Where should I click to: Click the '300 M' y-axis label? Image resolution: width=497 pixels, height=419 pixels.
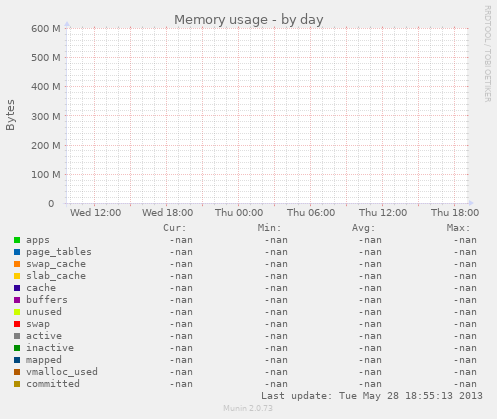pyautogui.click(x=46, y=116)
